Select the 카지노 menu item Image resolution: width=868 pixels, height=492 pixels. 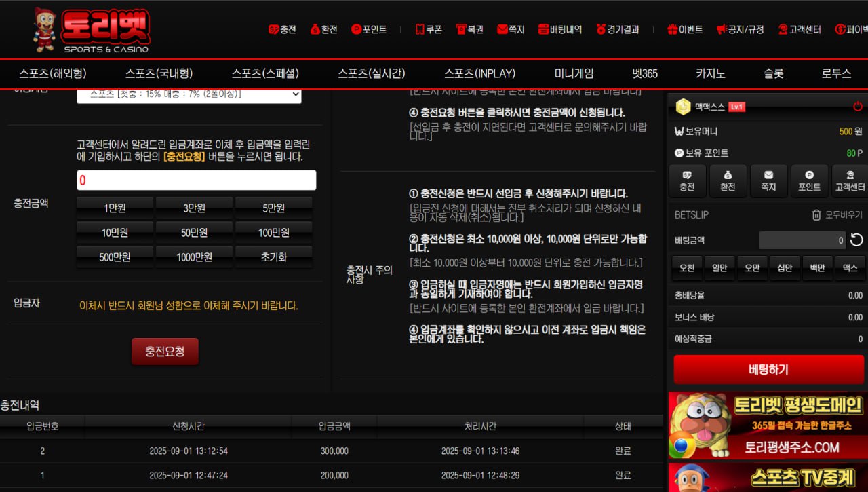point(710,73)
